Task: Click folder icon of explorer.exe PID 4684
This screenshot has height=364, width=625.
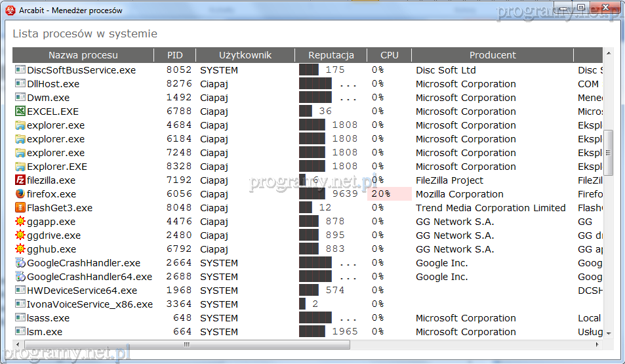Action: coord(20,125)
